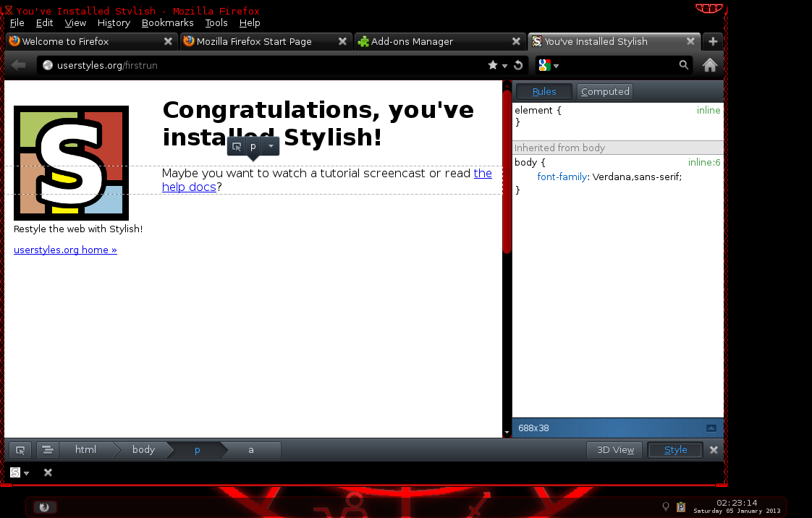Open the 'userstyles.org home »' link
812x518 pixels.
tap(65, 250)
